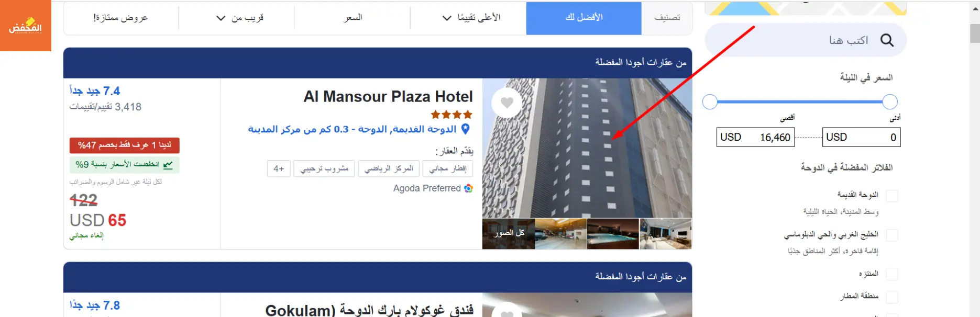The height and width of the screenshot is (317, 980).
Task: Check the الدوحة القديمة filter checkbox
Action: click(x=891, y=196)
